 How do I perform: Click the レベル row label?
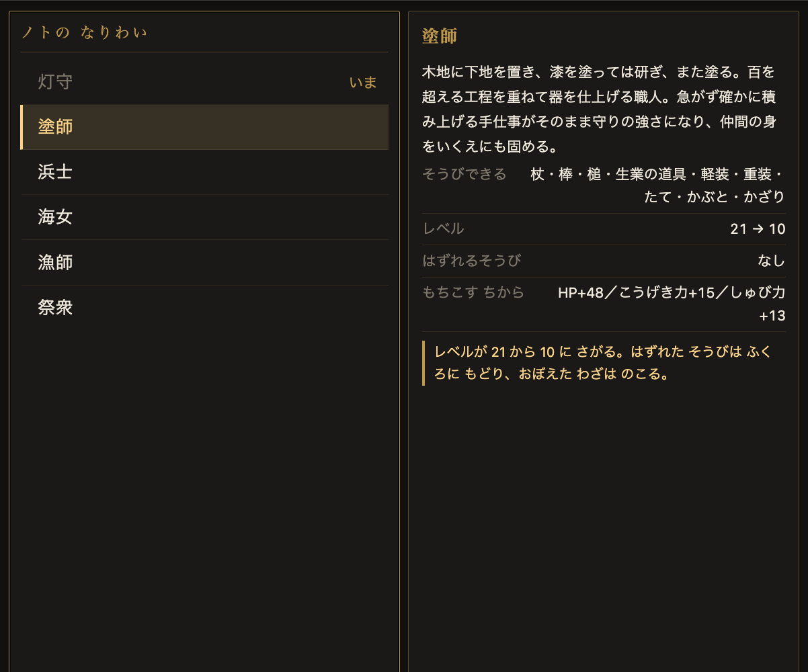point(443,228)
